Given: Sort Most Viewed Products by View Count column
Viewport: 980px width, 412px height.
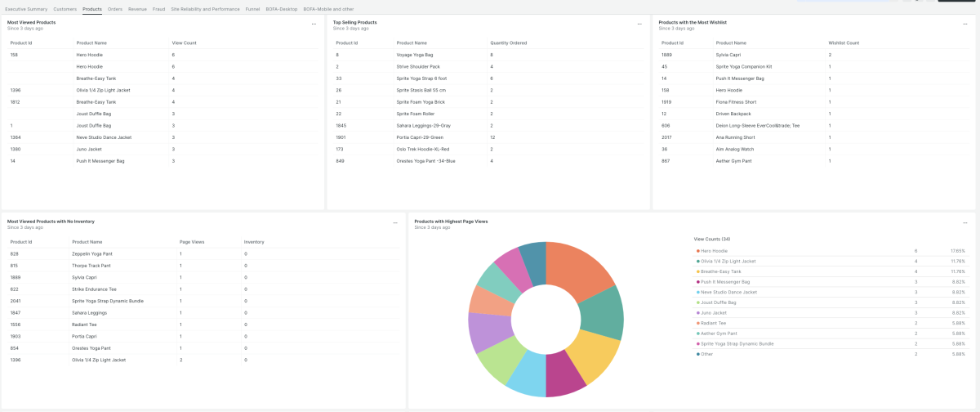Looking at the screenshot, I should click(185, 43).
